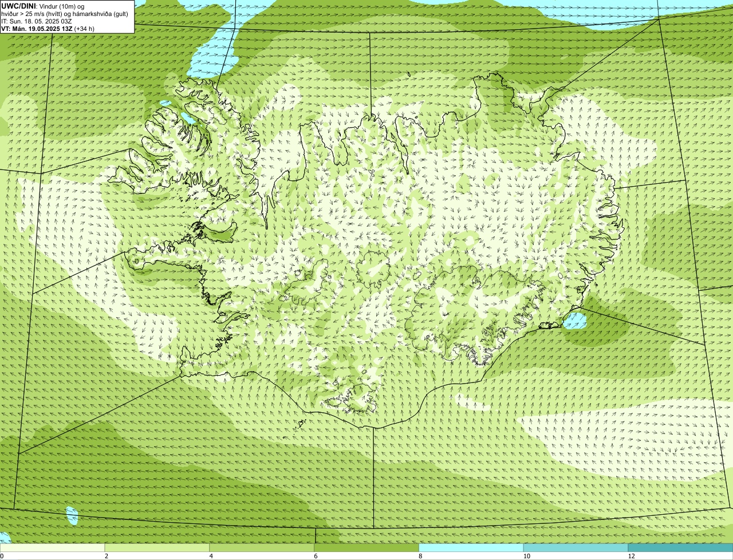Click the legend tick label "6"
Image resolution: width=733 pixels, height=560 pixels.
(x=316, y=556)
